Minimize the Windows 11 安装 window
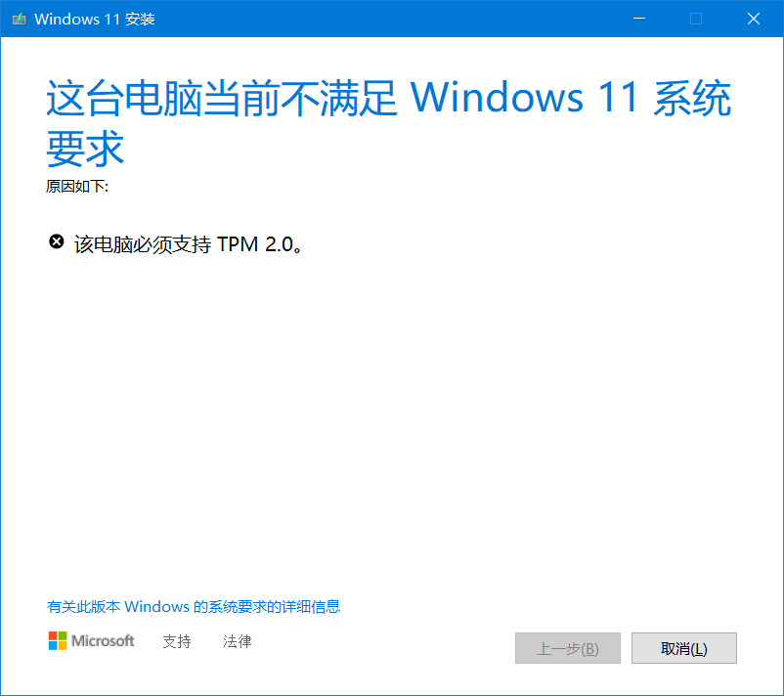 coord(639,19)
